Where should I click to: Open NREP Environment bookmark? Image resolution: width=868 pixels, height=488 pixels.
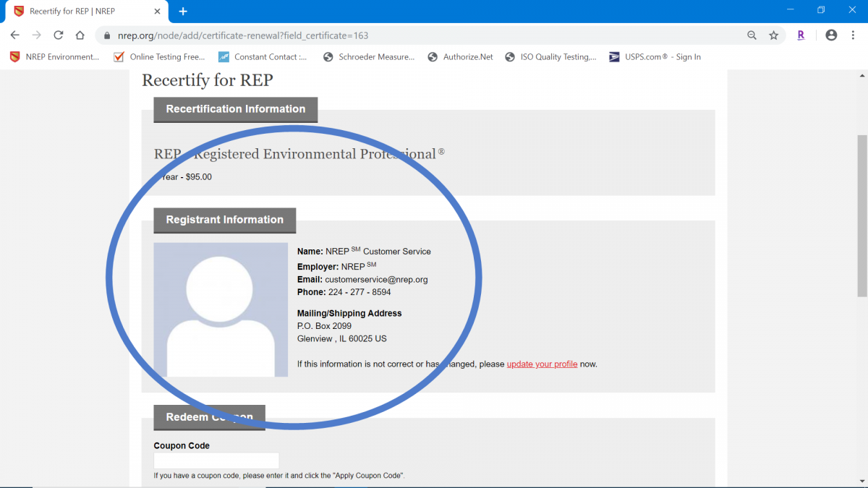click(x=54, y=57)
